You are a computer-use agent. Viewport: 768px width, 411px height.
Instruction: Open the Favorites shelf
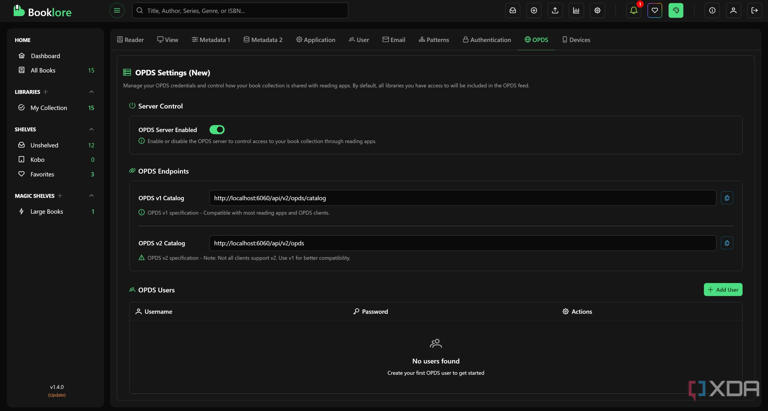[x=42, y=174]
